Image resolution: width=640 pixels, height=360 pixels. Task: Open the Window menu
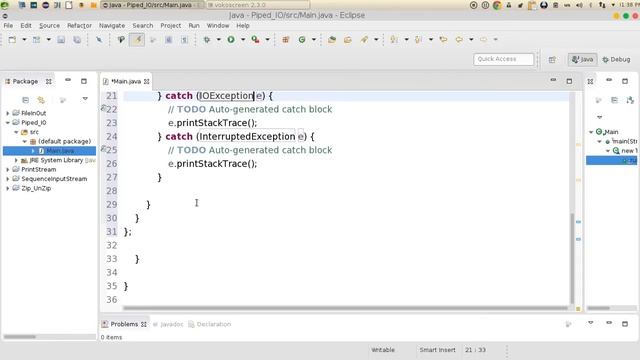click(x=218, y=25)
